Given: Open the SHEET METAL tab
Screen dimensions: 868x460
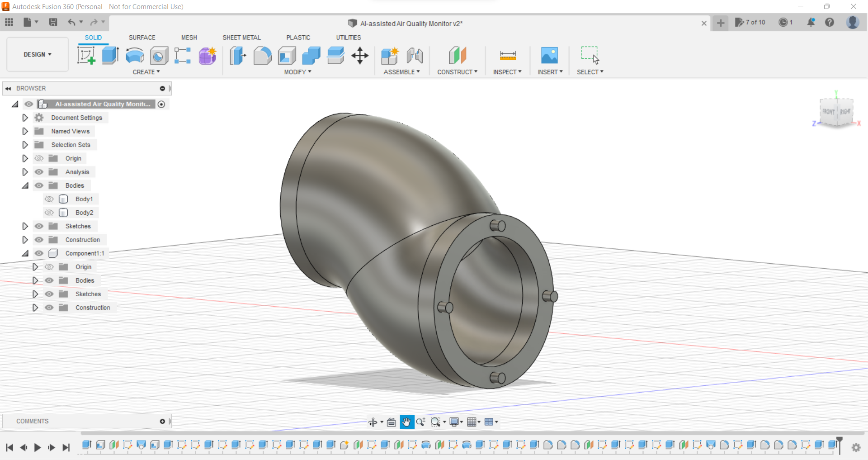Looking at the screenshot, I should (241, 38).
